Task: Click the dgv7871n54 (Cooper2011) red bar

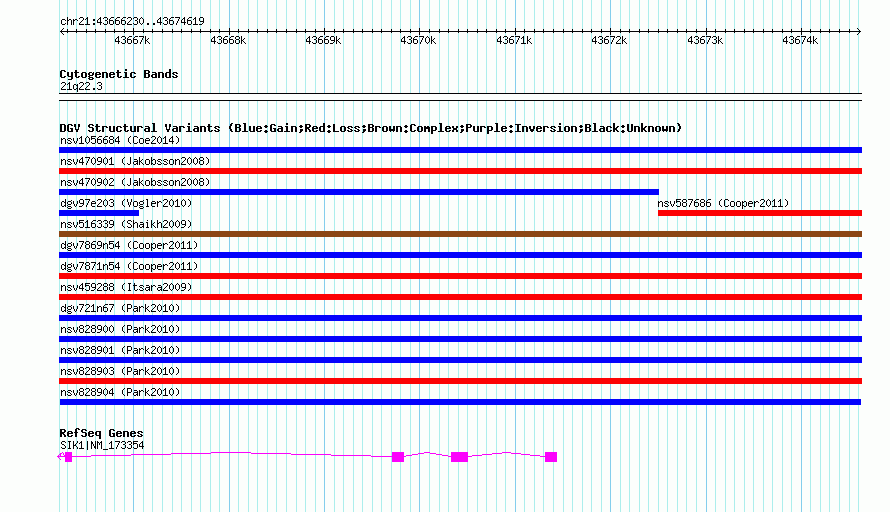Action: tap(460, 276)
